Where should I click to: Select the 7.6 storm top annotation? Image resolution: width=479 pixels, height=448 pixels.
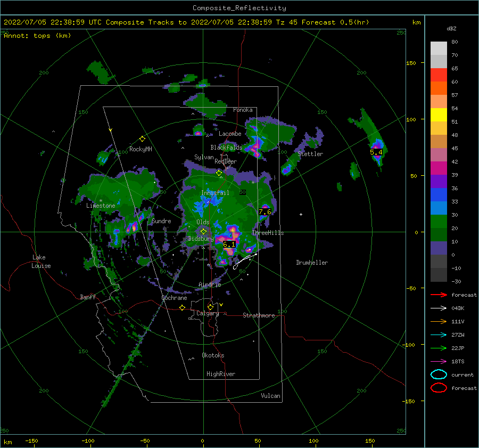coord(265,211)
